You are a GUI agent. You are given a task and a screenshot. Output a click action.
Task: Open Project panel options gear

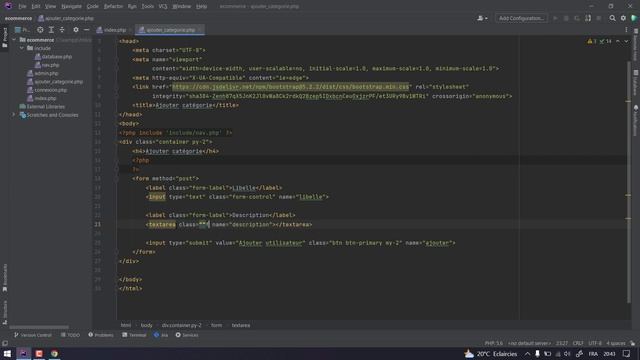coord(76,30)
